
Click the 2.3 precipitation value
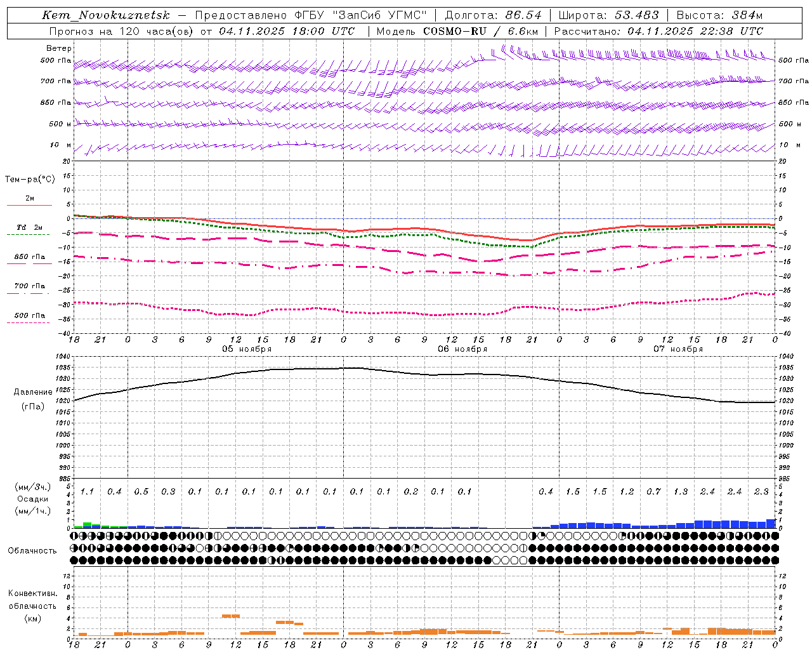[761, 492]
